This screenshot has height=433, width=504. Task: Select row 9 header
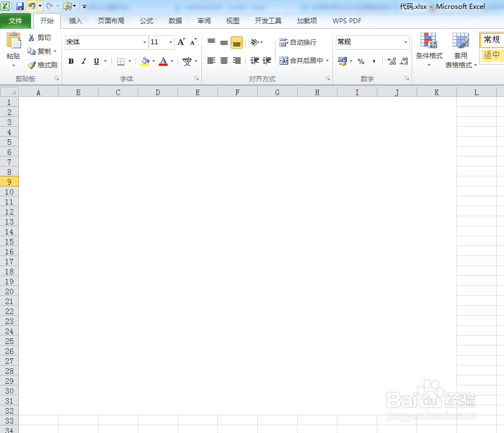coord(9,182)
